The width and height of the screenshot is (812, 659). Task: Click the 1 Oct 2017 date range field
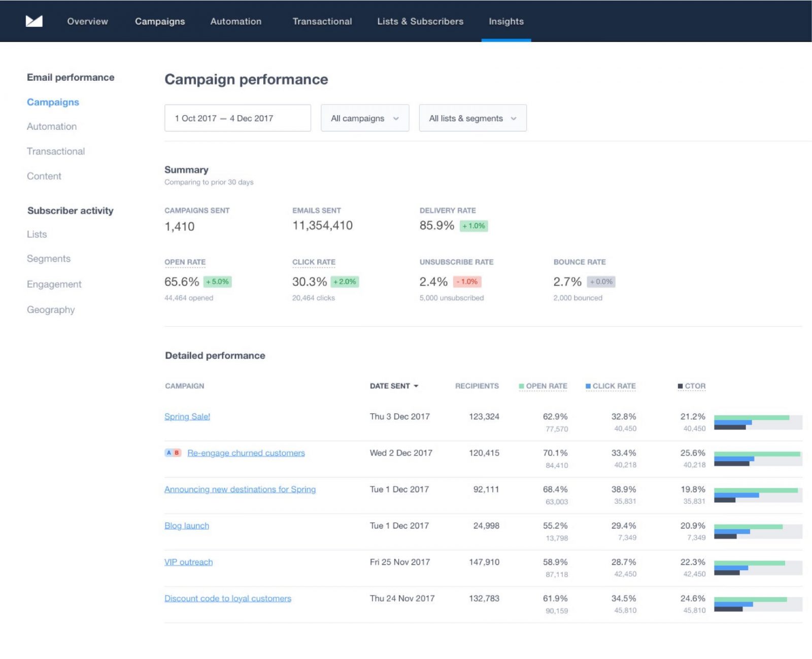237,118
